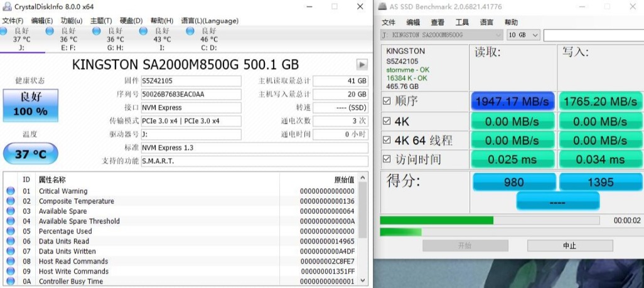
Task: Select drive G: H: health status icon
Action: click(x=97, y=31)
